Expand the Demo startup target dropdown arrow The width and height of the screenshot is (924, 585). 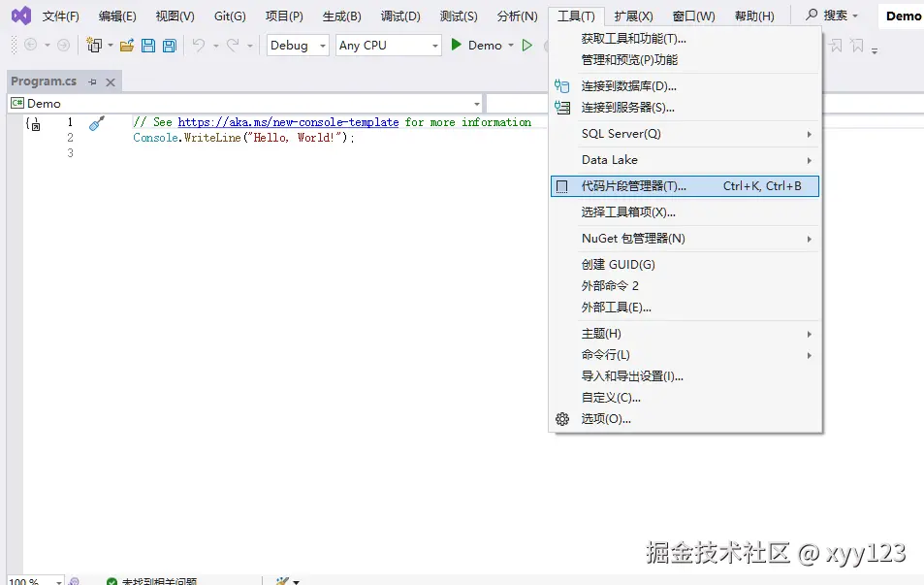click(511, 46)
